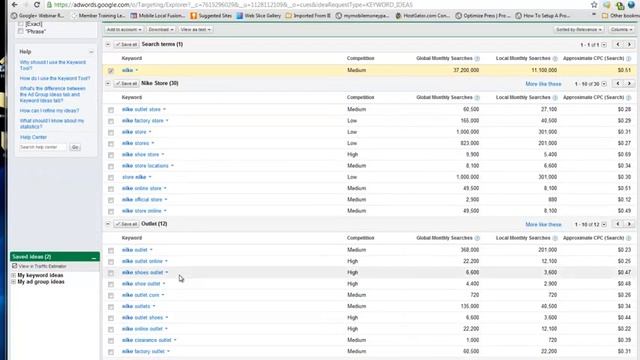Go to next page of Outlet group
This screenshot has height=360, width=640.
point(629,224)
